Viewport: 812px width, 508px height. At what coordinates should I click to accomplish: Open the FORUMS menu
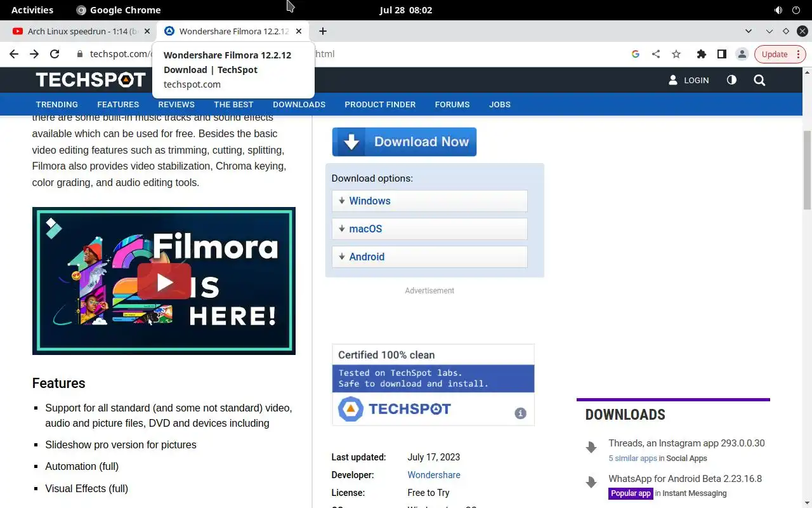point(452,104)
